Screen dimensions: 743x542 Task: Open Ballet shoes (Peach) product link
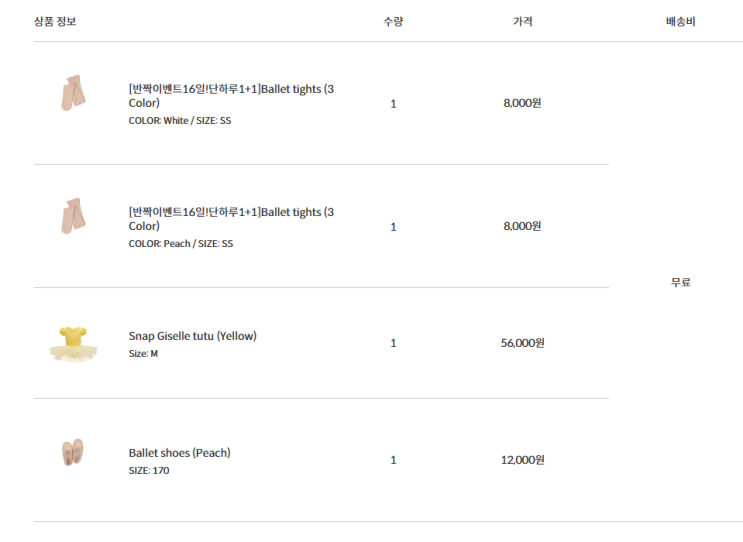tap(179, 453)
